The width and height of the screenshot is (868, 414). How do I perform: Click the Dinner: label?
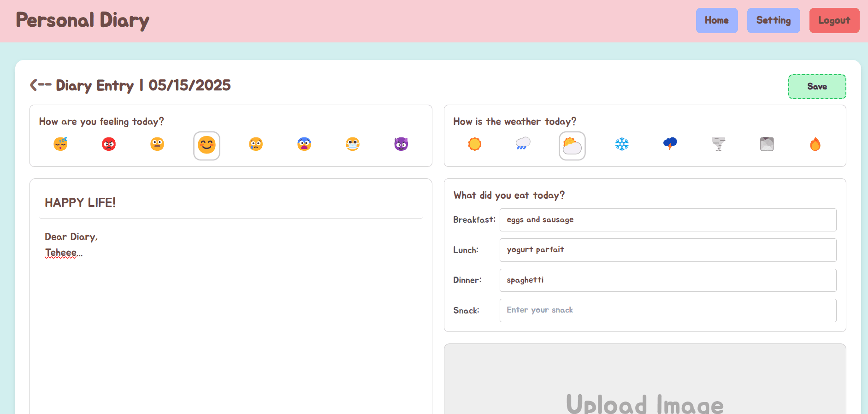[467, 280]
